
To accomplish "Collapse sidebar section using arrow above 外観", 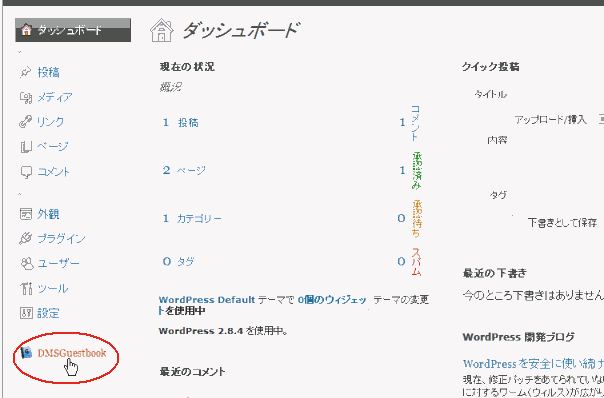I will coord(20,195).
